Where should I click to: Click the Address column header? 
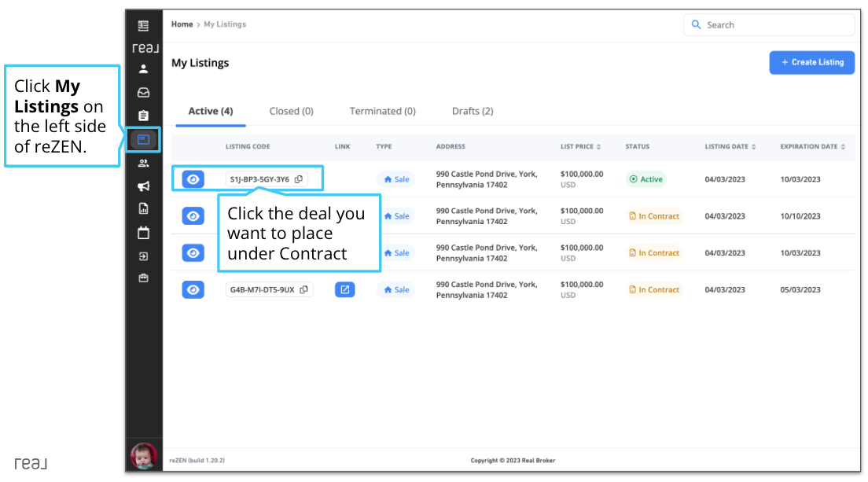point(450,147)
